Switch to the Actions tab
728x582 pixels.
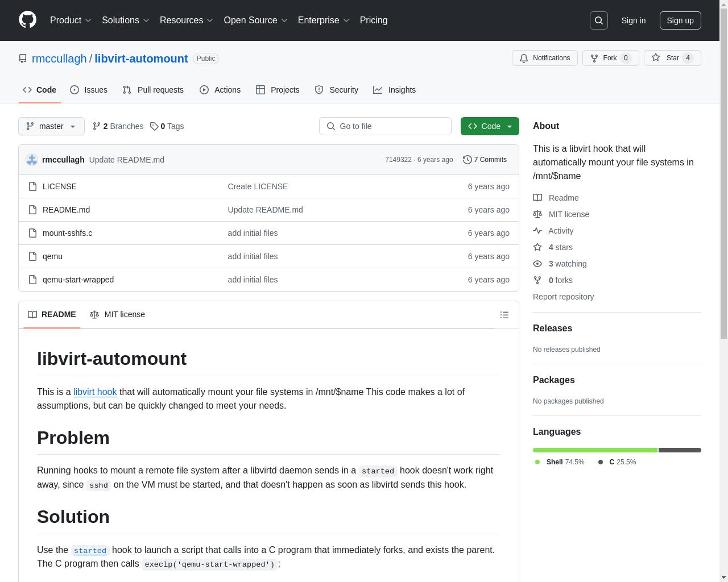(220, 90)
